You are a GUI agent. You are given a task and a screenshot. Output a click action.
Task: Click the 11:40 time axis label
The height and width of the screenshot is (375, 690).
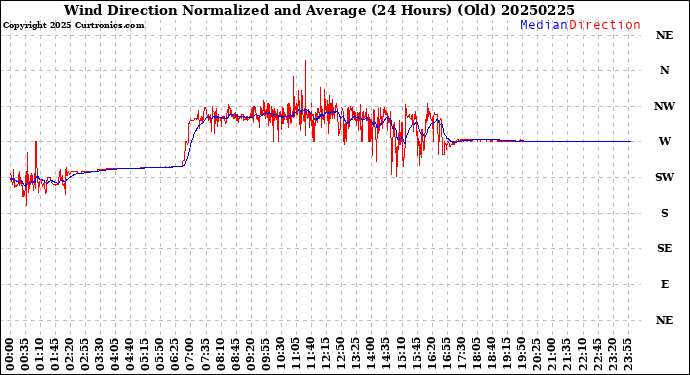coord(310,354)
